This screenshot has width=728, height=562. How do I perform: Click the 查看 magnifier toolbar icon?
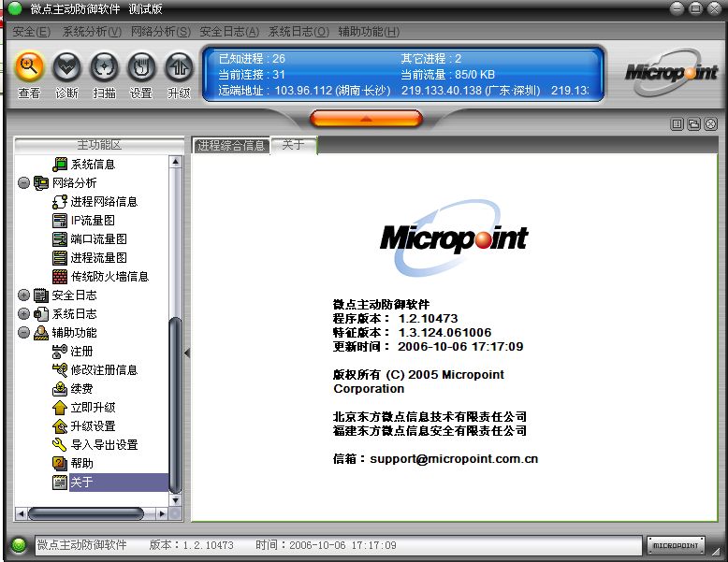tap(30, 67)
